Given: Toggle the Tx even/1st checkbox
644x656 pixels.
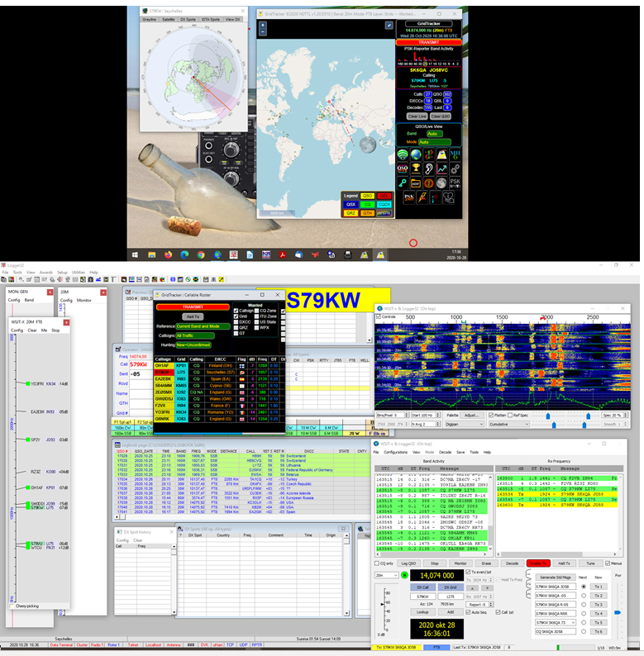Looking at the screenshot, I should click(468, 572).
